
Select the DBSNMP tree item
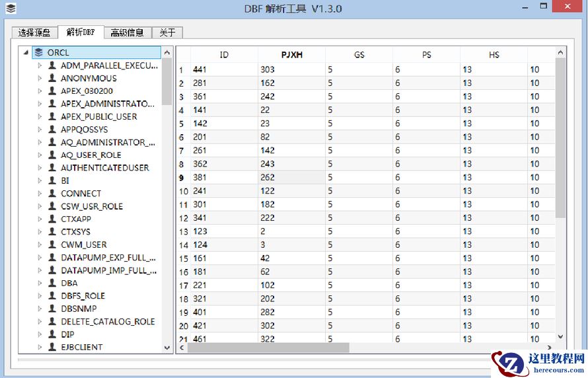(x=79, y=309)
